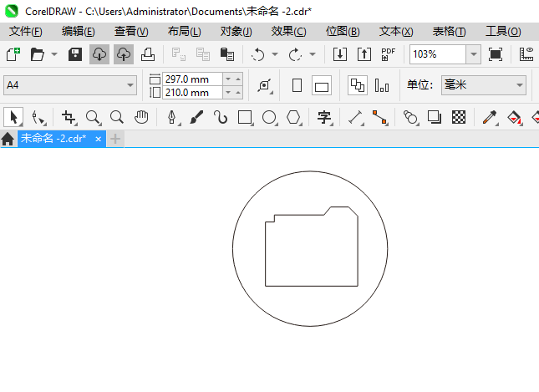The width and height of the screenshot is (539, 392).
Task: Select the Rectangle tool
Action: (245, 118)
